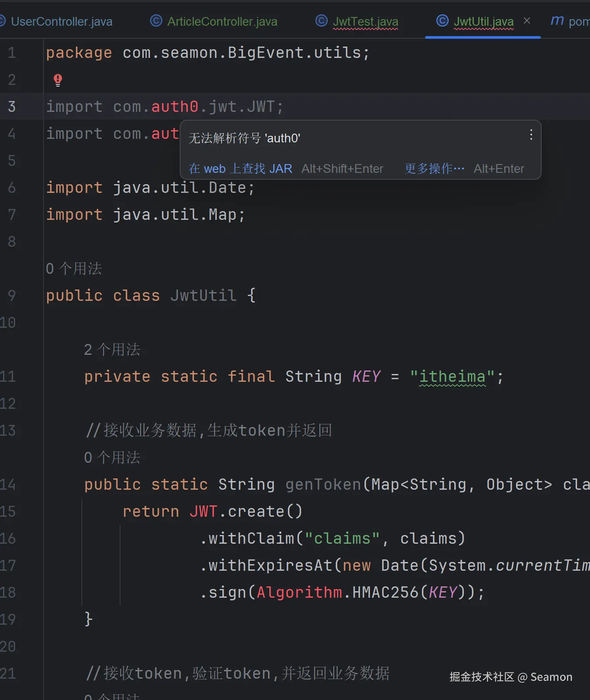Close the JwtUtil.java tab
The height and width of the screenshot is (700, 590).
pos(527,20)
